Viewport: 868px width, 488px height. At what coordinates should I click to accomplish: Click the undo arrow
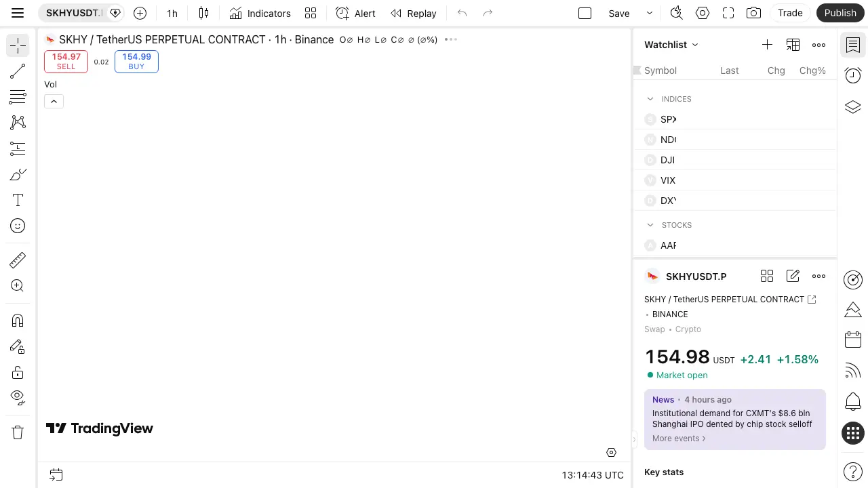click(462, 13)
